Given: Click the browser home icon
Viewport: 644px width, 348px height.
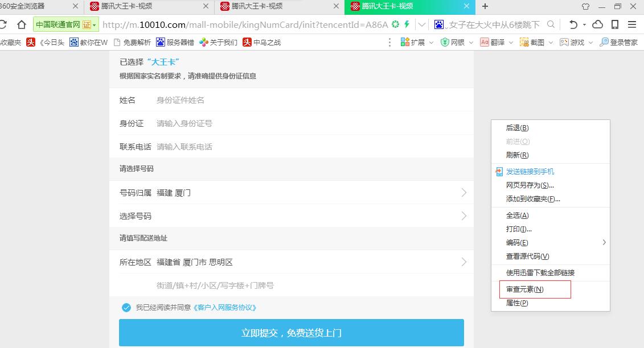Looking at the screenshot, I should tap(21, 25).
